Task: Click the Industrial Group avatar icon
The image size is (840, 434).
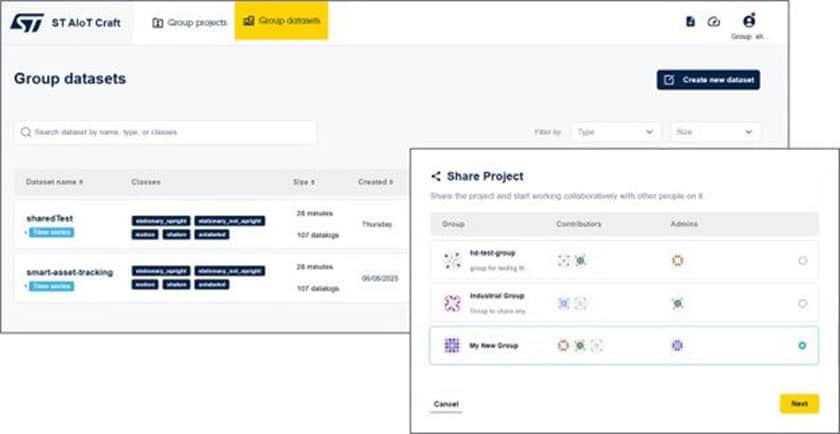Action: tap(452, 303)
